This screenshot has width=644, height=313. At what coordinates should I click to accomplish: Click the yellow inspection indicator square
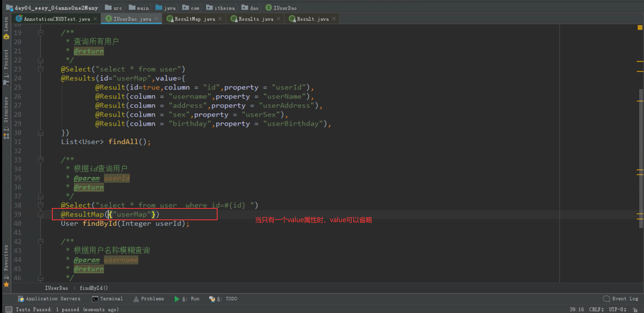(640, 28)
